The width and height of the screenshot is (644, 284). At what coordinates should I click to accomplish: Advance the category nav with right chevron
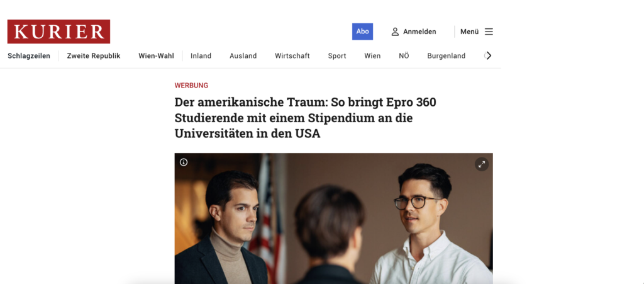pyautogui.click(x=488, y=56)
